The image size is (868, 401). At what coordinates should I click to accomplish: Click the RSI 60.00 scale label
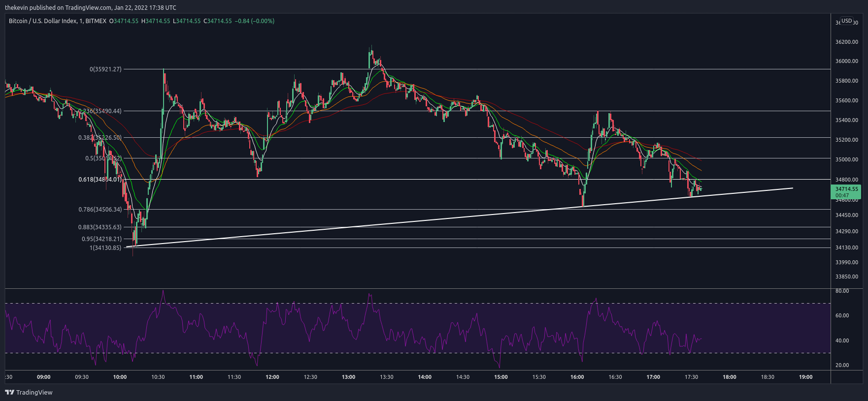[842, 315]
